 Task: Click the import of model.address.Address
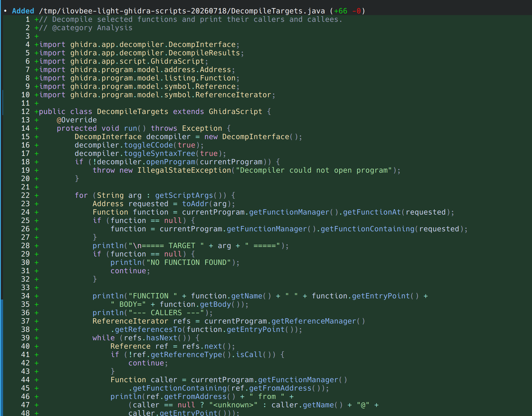coord(137,70)
